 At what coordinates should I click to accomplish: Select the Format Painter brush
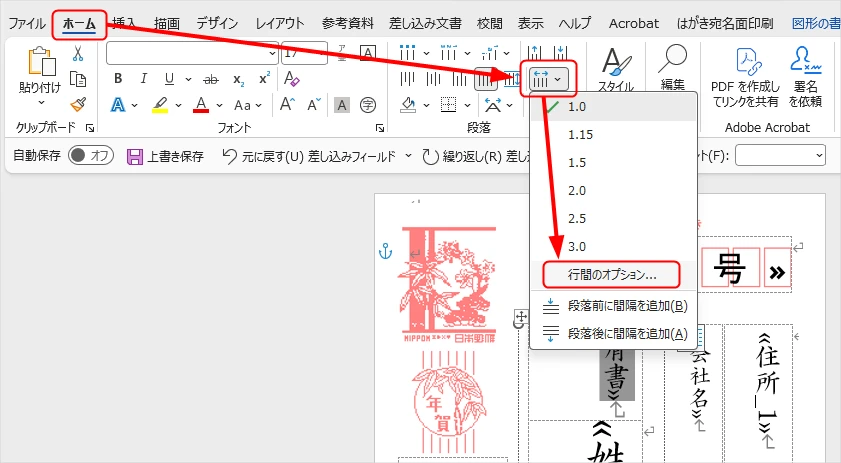tap(78, 104)
